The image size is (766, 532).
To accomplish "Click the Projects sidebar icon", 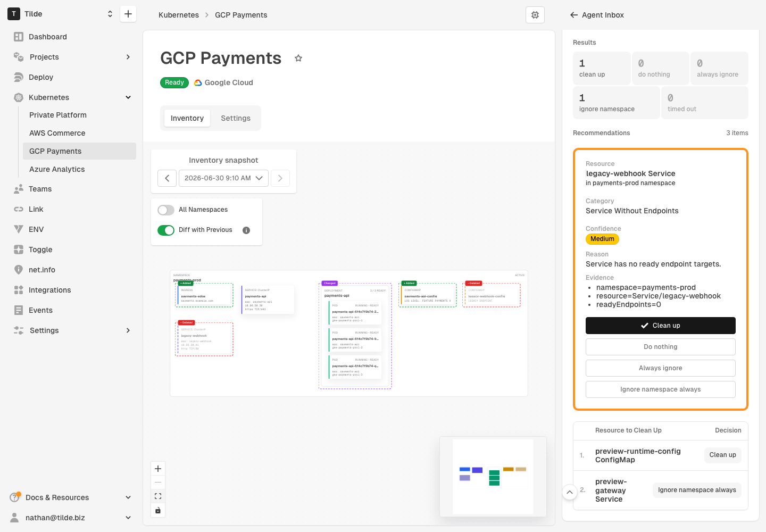I will pyautogui.click(x=19, y=57).
